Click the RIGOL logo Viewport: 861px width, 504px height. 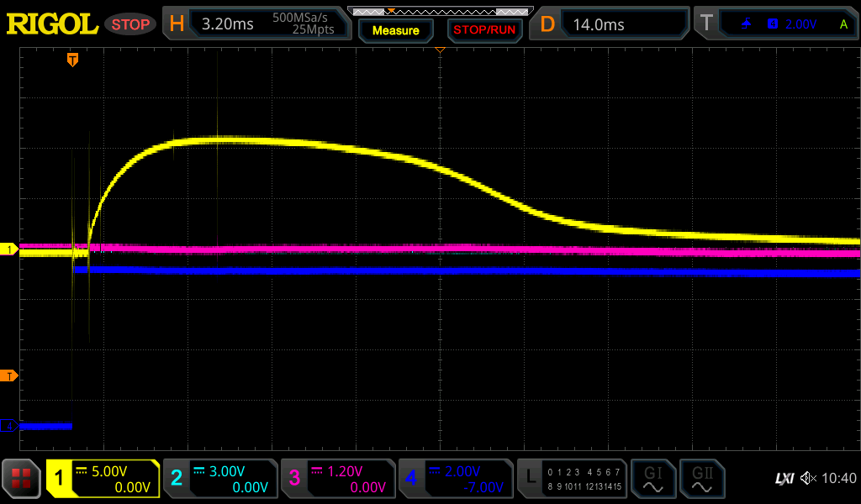[52, 24]
